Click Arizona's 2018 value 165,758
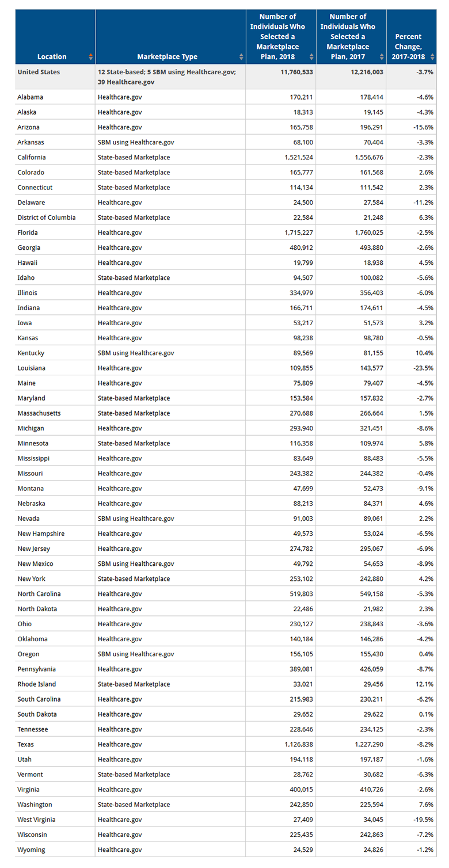This screenshot has height=868, width=449. (300, 127)
